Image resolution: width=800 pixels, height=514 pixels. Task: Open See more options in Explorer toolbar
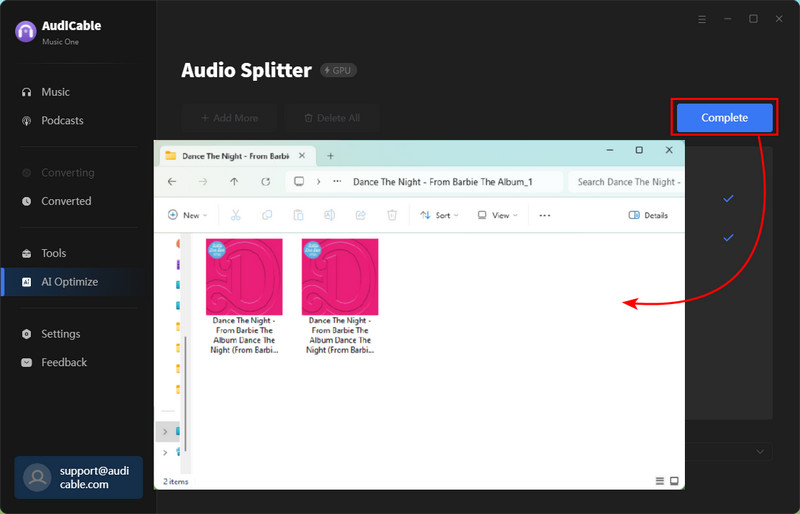click(545, 215)
